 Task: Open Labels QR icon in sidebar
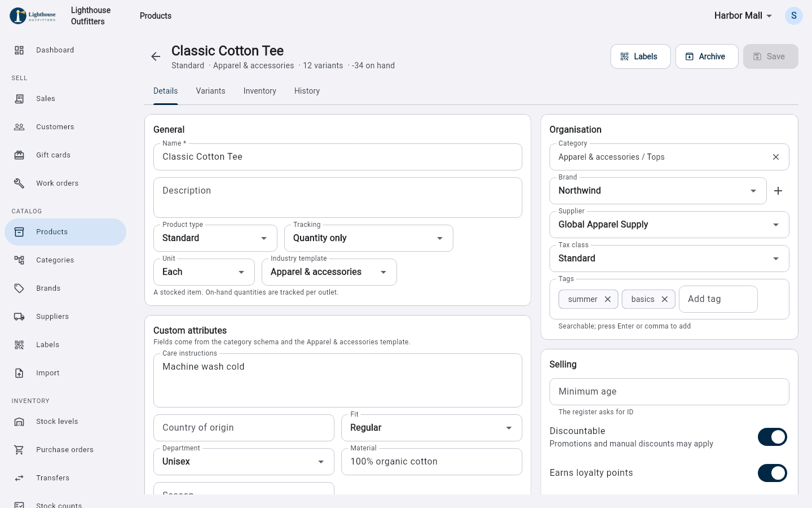click(19, 345)
